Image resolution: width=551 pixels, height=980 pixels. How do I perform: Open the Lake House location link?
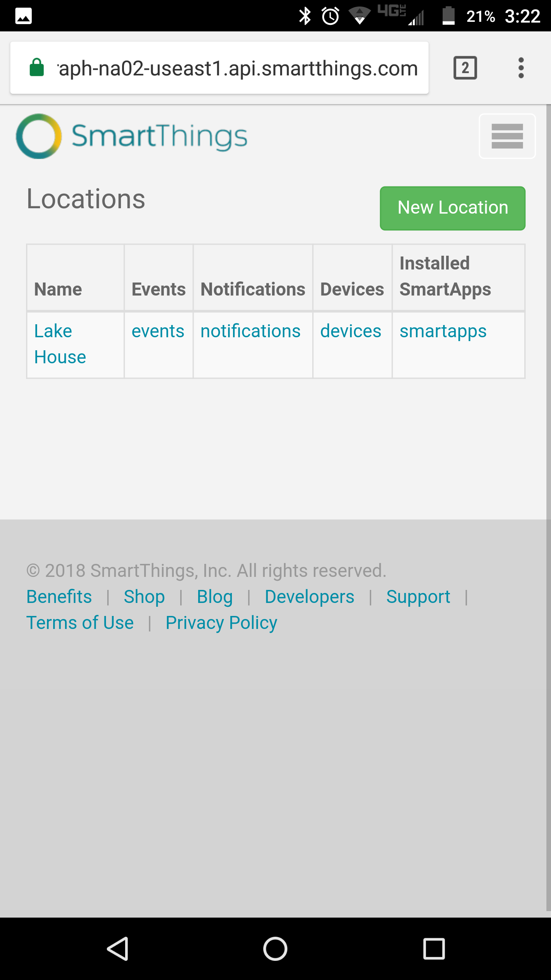click(60, 344)
